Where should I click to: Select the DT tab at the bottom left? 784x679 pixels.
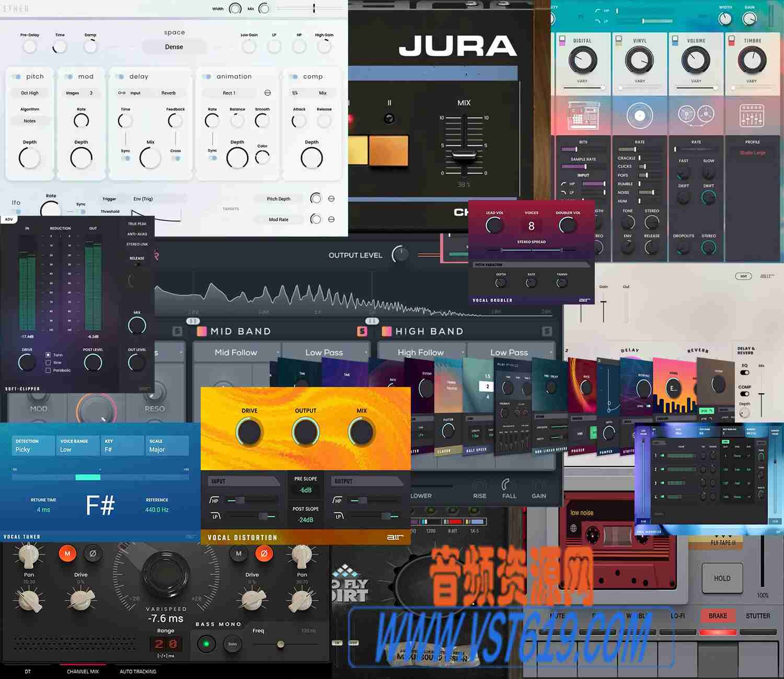(x=28, y=671)
